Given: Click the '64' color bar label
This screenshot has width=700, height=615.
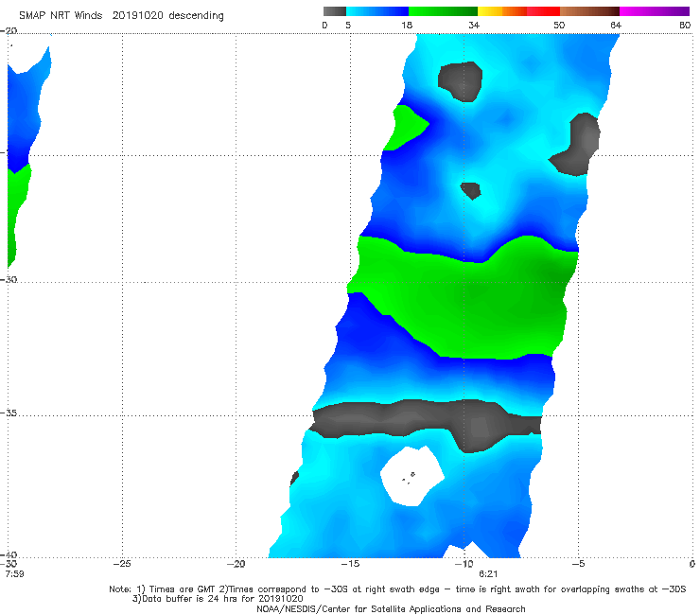Looking at the screenshot, I should coord(616,25).
